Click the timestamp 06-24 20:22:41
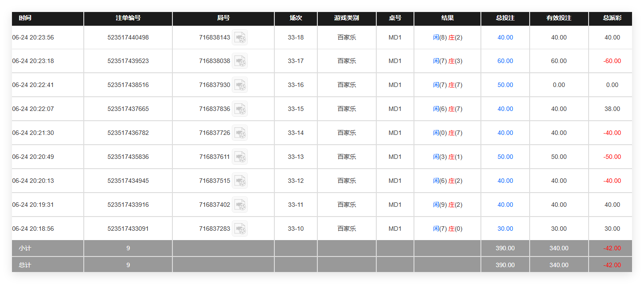The width and height of the screenshot is (644, 284). [33, 85]
